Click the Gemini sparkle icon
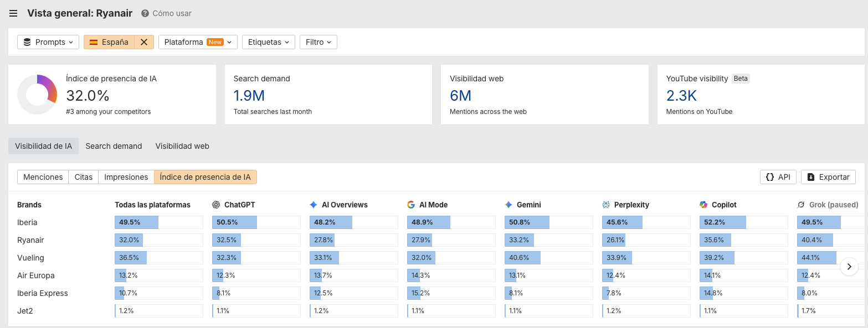The image size is (868, 328). click(x=509, y=205)
